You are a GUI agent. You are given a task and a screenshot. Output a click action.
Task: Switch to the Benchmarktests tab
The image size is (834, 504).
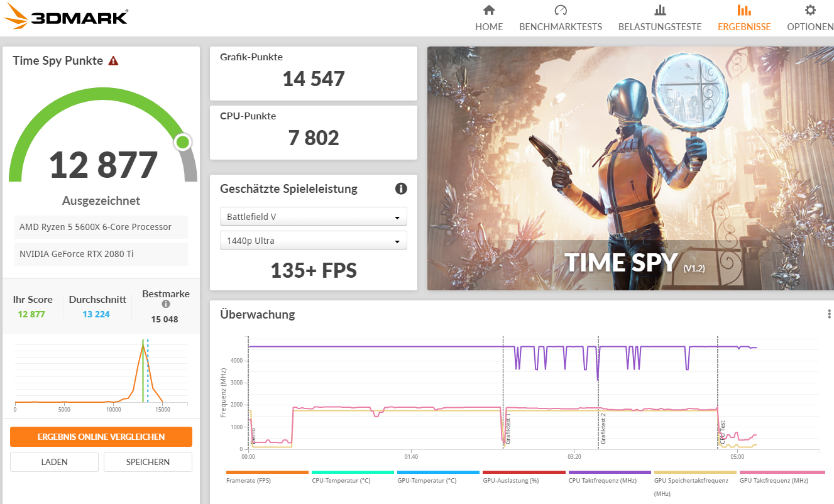click(x=561, y=18)
